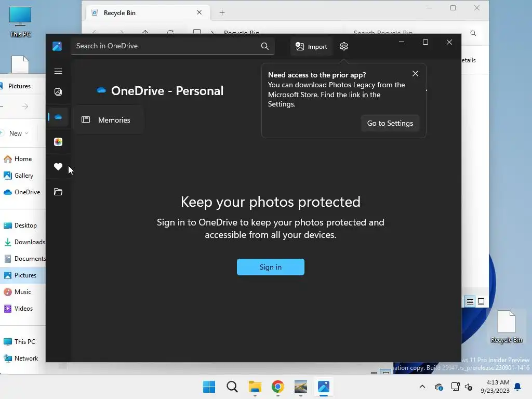Open network status icon in system tray

[x=455, y=387]
